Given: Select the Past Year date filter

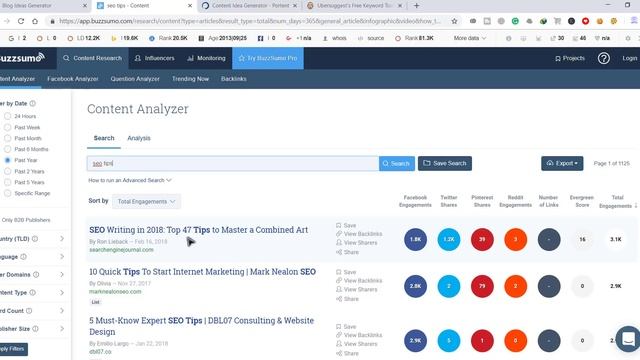Looking at the screenshot, I should [x=7, y=160].
